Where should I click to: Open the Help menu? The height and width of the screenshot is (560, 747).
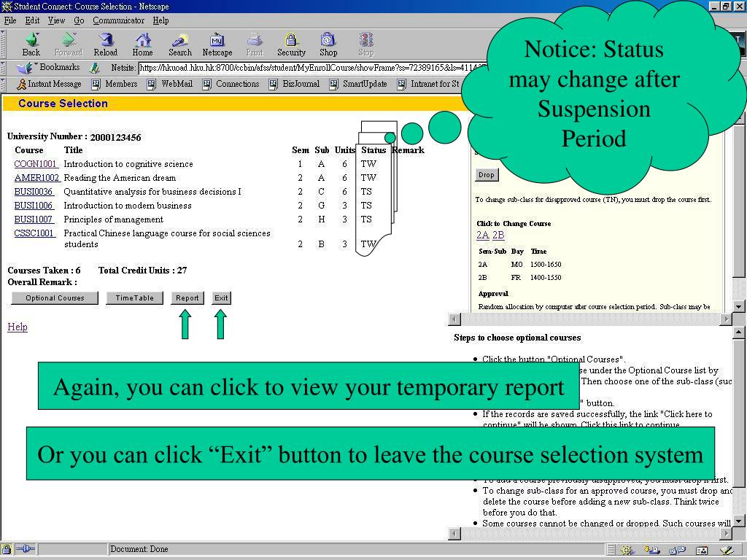160,20
